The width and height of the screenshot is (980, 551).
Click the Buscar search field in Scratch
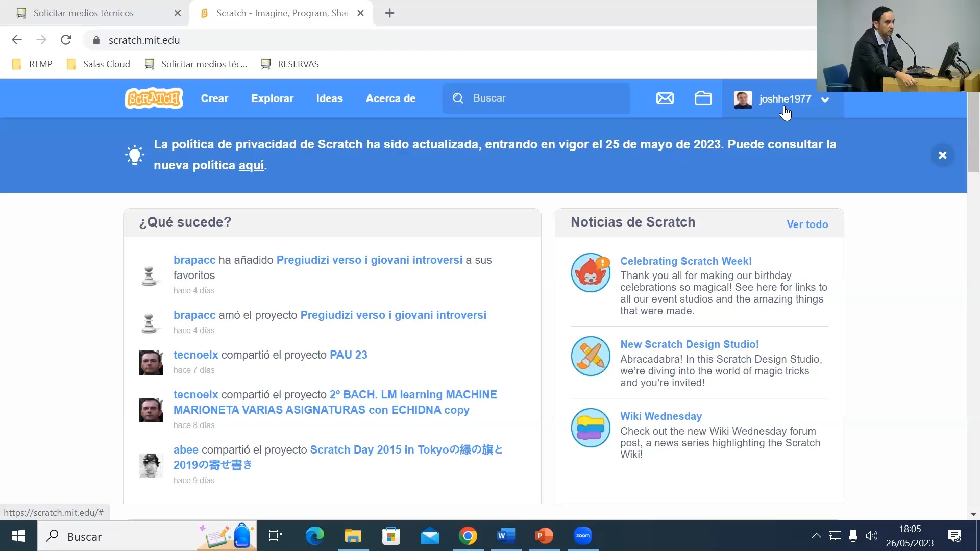pyautogui.click(x=541, y=98)
